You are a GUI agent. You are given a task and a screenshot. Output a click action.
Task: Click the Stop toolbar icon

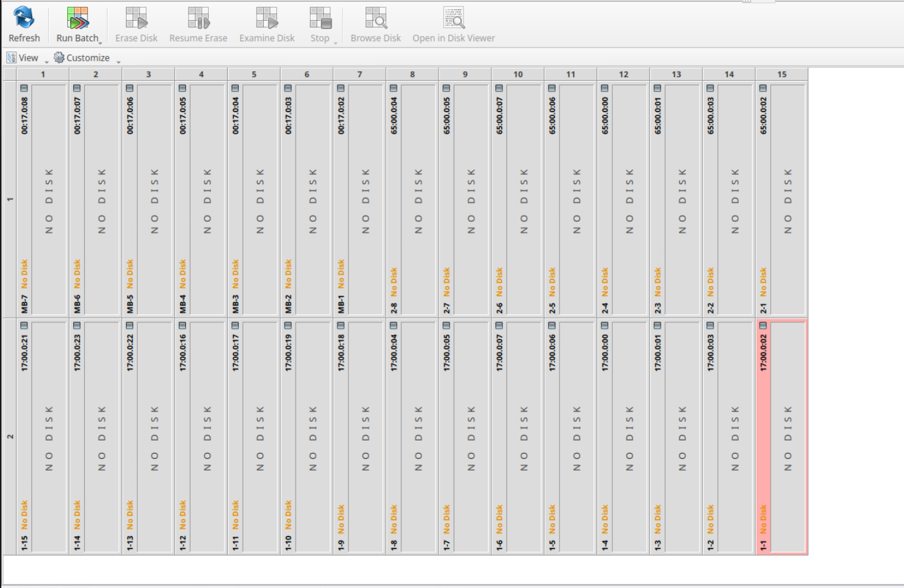click(320, 18)
